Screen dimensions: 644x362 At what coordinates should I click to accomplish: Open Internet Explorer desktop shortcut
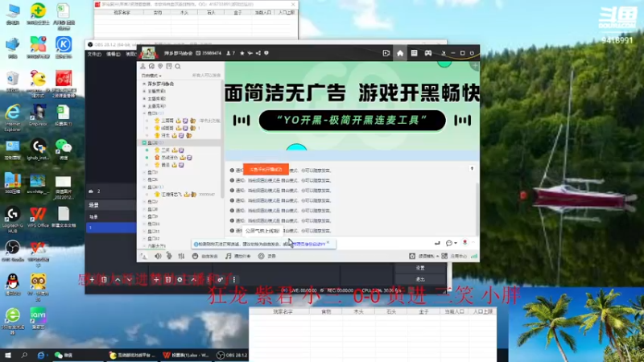click(13, 117)
